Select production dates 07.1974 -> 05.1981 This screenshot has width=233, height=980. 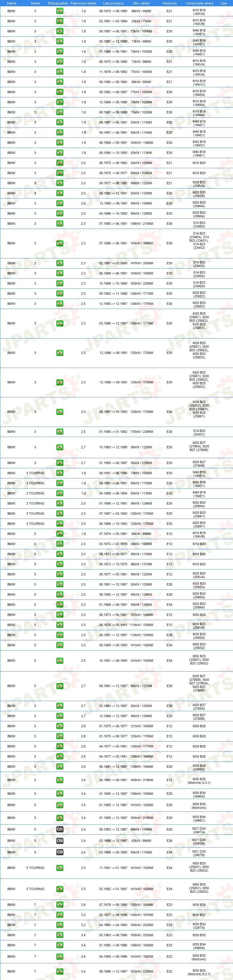(113, 534)
